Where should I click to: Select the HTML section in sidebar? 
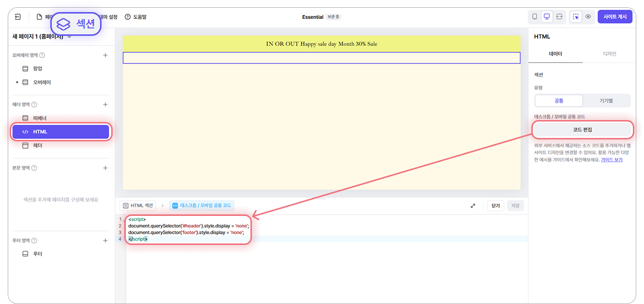(61, 132)
